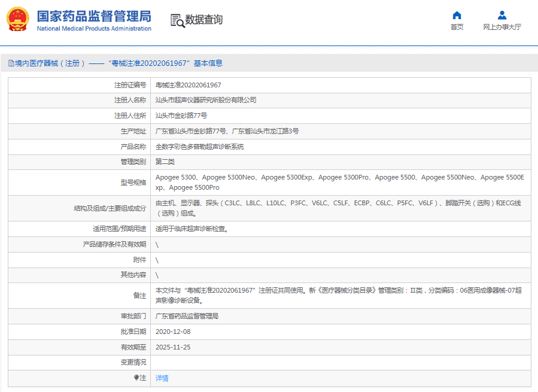538x392 pixels.
Task: Click the 生产地址 row label
Action: [133, 131]
